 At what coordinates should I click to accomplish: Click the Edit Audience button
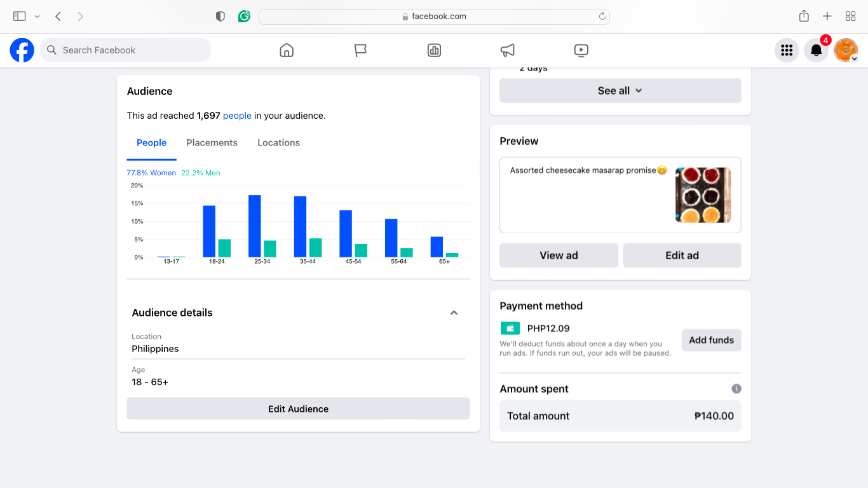pos(298,409)
